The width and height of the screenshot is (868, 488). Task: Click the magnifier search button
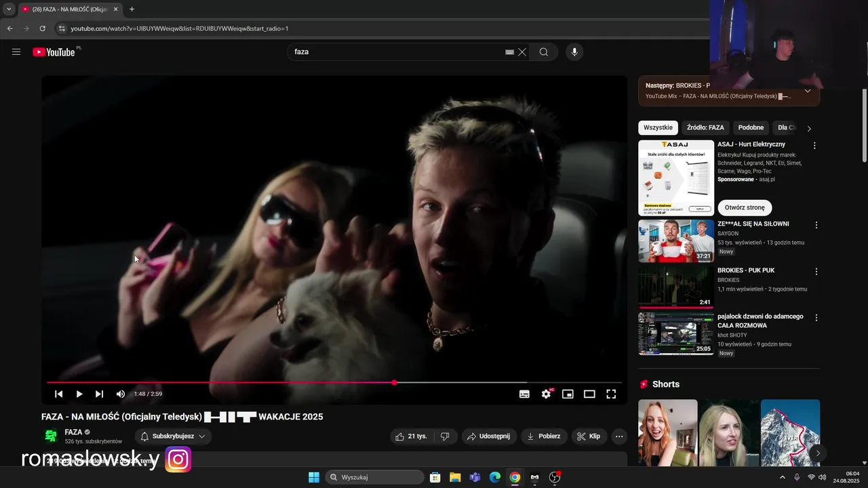coord(544,52)
